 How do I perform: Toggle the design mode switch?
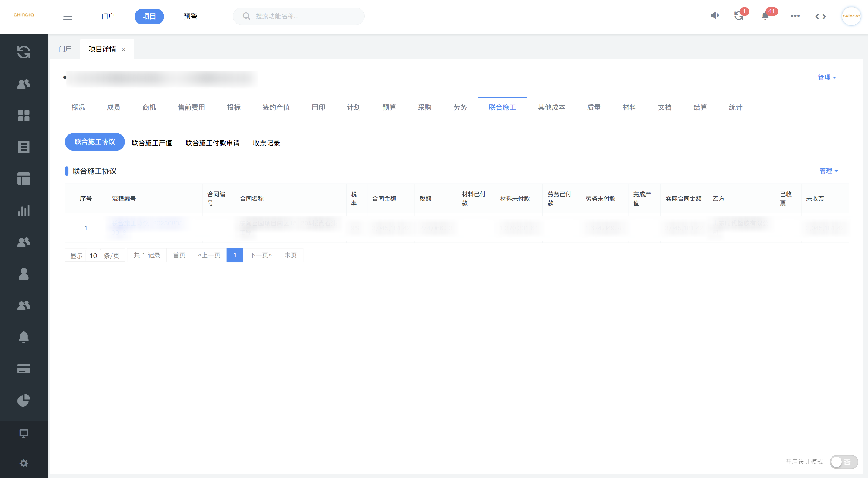coord(843,462)
